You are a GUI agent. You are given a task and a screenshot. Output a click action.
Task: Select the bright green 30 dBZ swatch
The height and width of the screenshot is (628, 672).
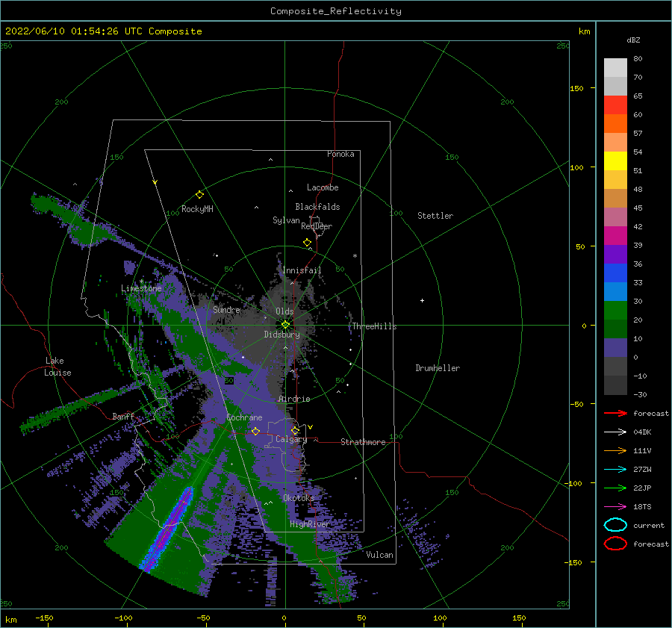615,310
